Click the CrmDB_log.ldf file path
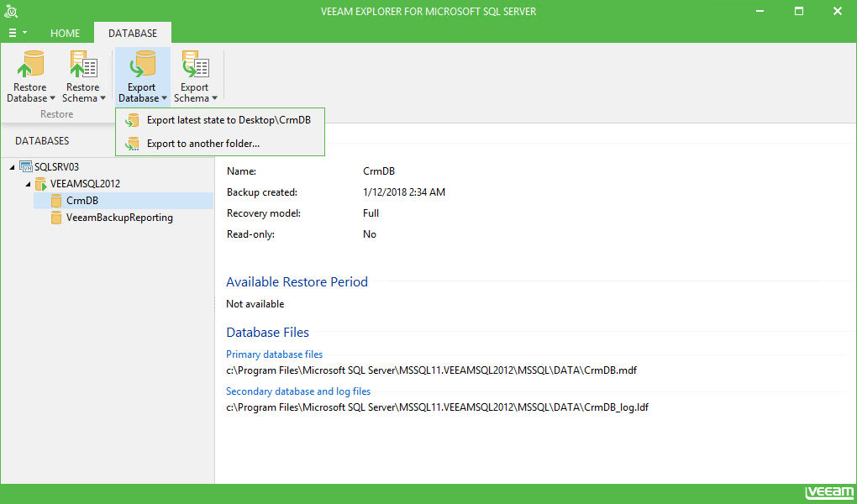The image size is (857, 504). [437, 407]
